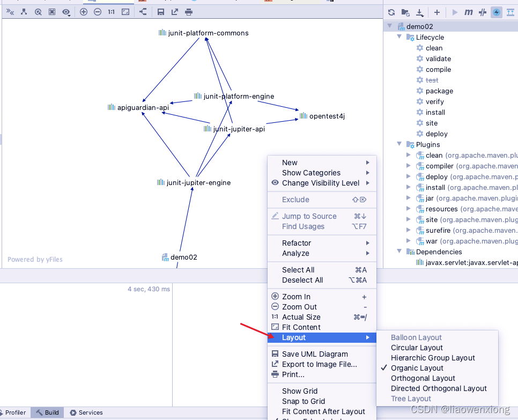Open the Refactor submenu
The image size is (518, 420).
[x=322, y=243]
